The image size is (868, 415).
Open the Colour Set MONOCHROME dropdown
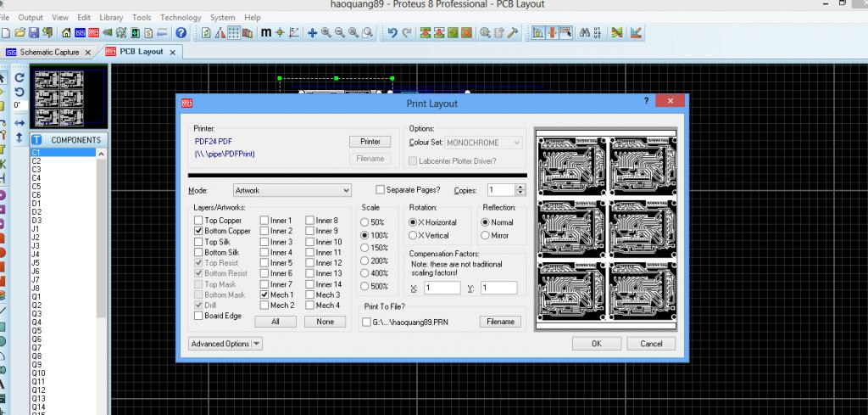point(484,143)
